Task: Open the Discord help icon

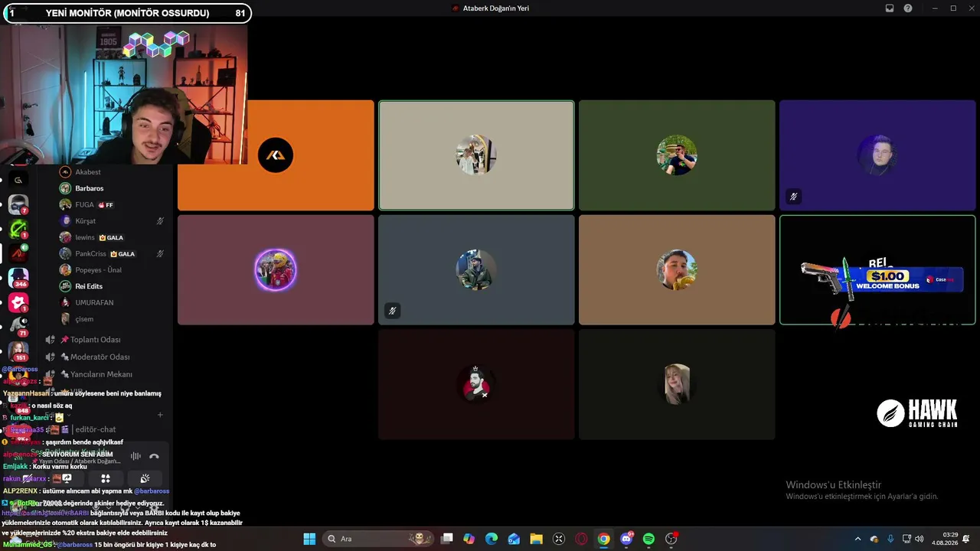Action: [908, 8]
